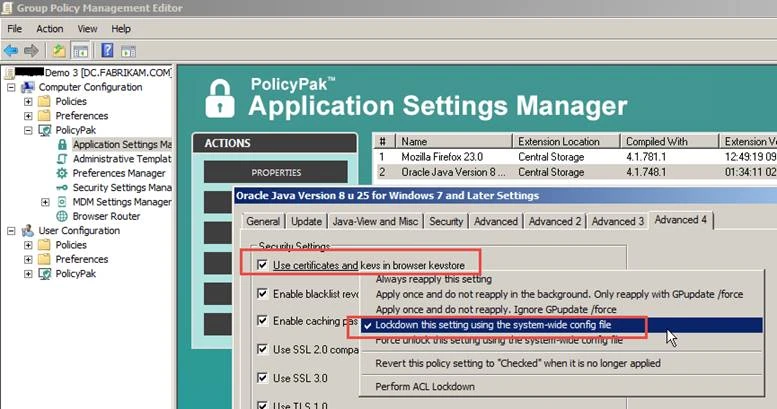Screen dimensions: 777x409
Task: Expand Policies under Computer Configuration
Action: coord(27,101)
